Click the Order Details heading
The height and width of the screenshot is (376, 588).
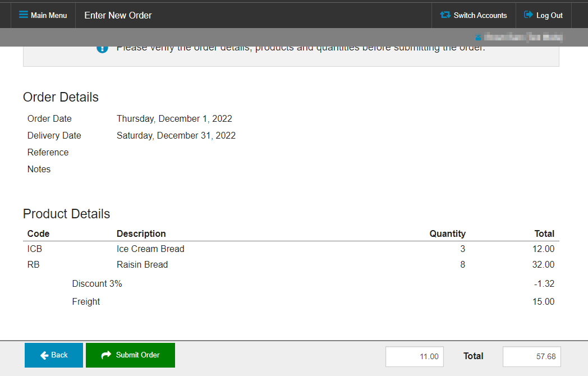pyautogui.click(x=61, y=97)
